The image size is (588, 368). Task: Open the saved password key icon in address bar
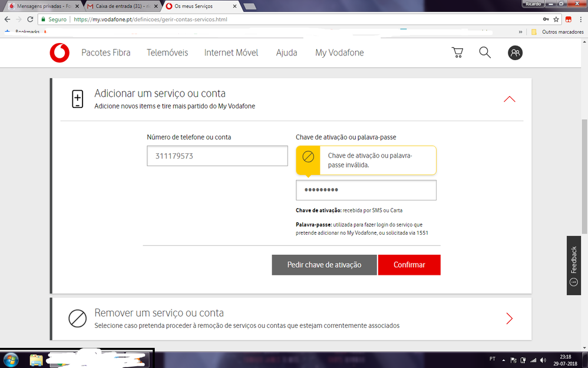point(546,19)
